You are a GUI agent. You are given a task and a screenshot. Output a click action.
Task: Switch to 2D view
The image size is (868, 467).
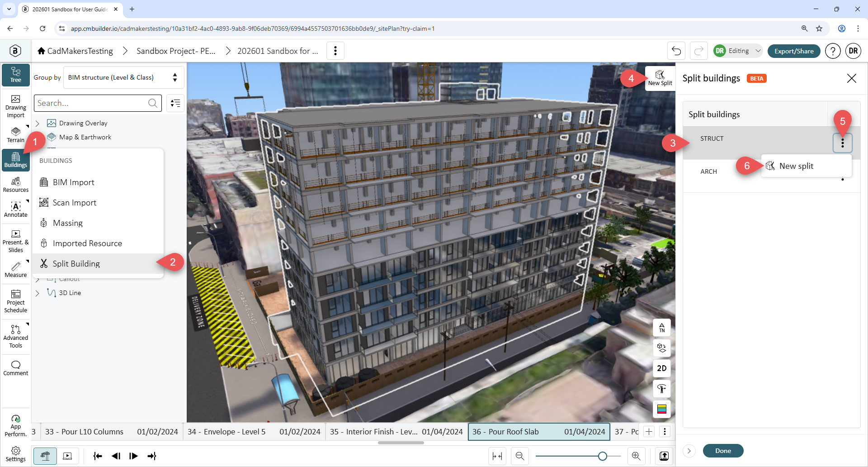coord(662,368)
